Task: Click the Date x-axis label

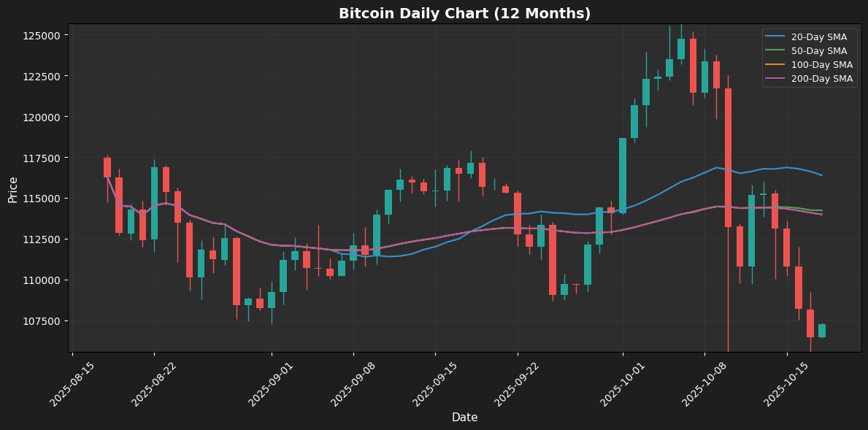Action: click(464, 418)
